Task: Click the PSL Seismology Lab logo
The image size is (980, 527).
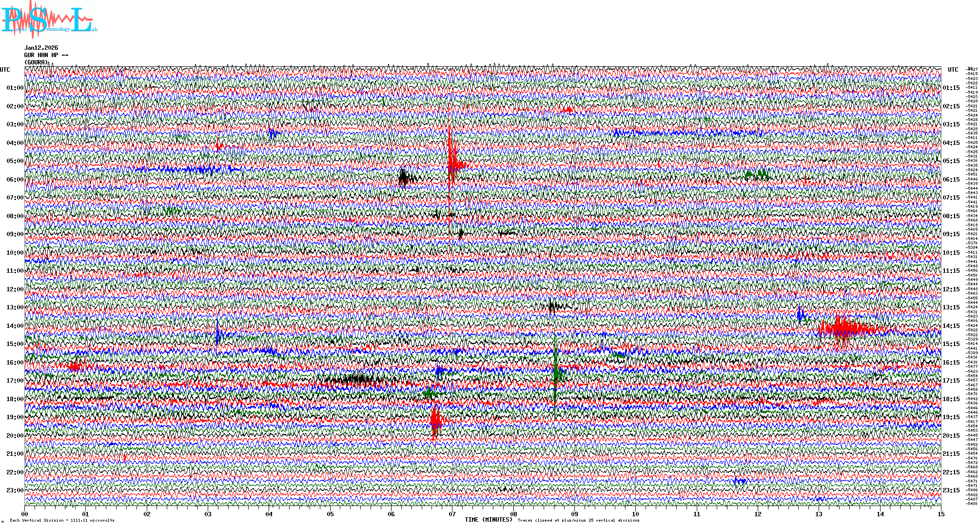Action: point(48,20)
